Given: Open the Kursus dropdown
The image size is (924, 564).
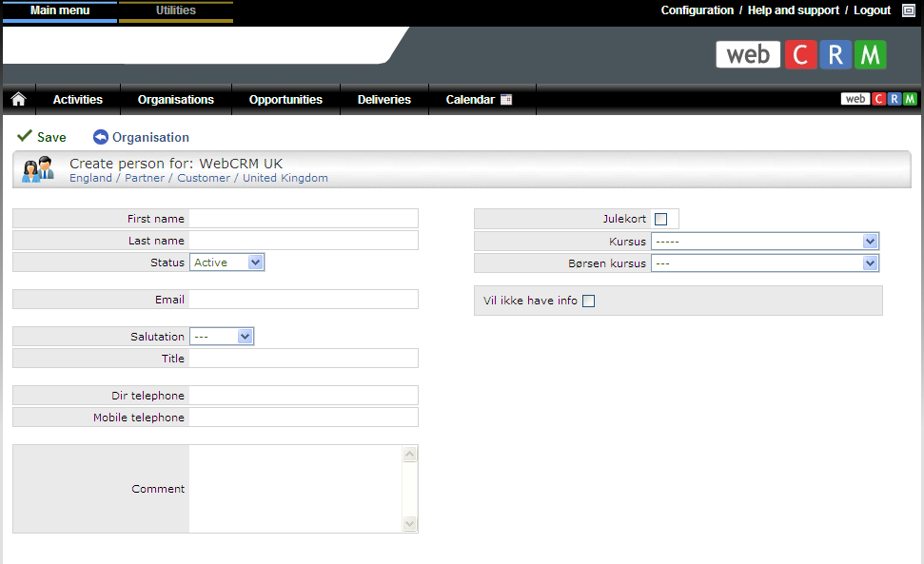Looking at the screenshot, I should 765,241.
